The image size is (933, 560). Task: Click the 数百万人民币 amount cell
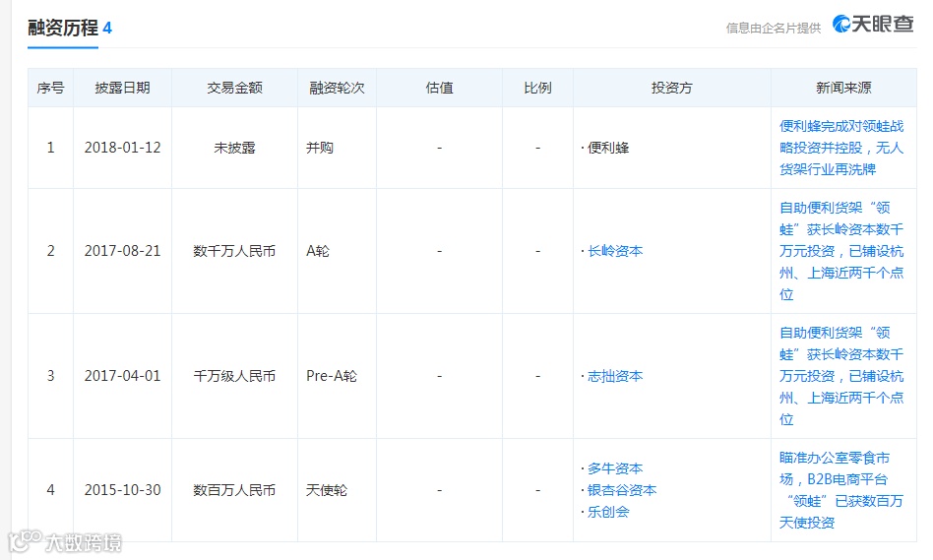pos(234,490)
